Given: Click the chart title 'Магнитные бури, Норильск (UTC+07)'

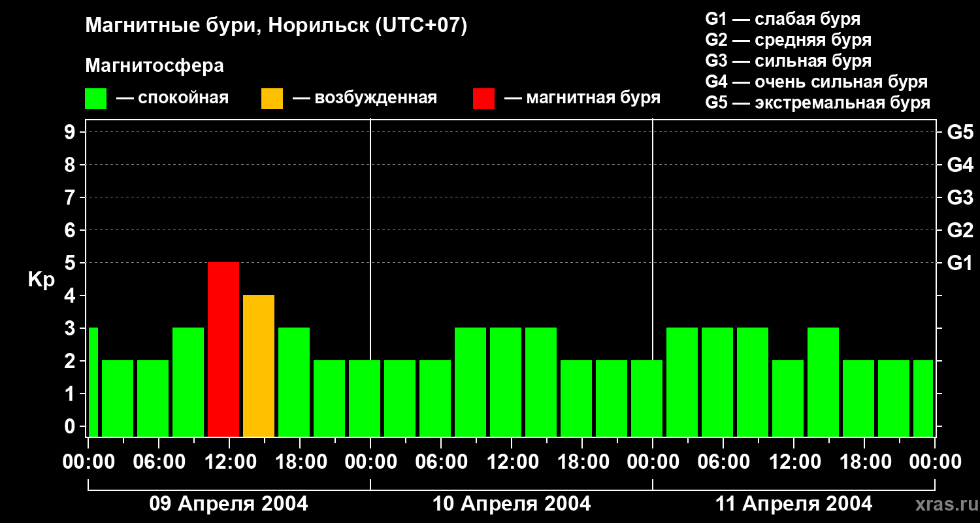Looking at the screenshot, I should [x=276, y=27].
